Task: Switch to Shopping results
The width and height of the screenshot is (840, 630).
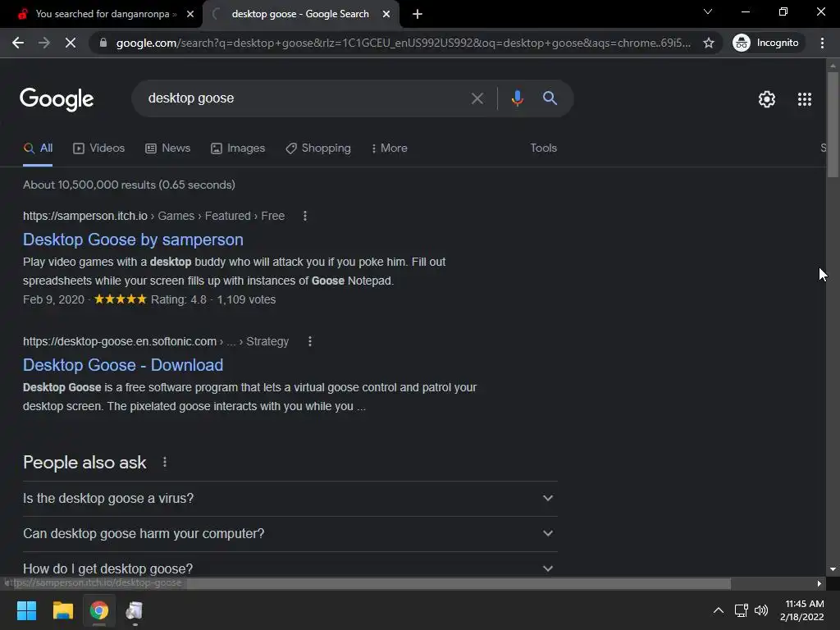Action: click(318, 148)
